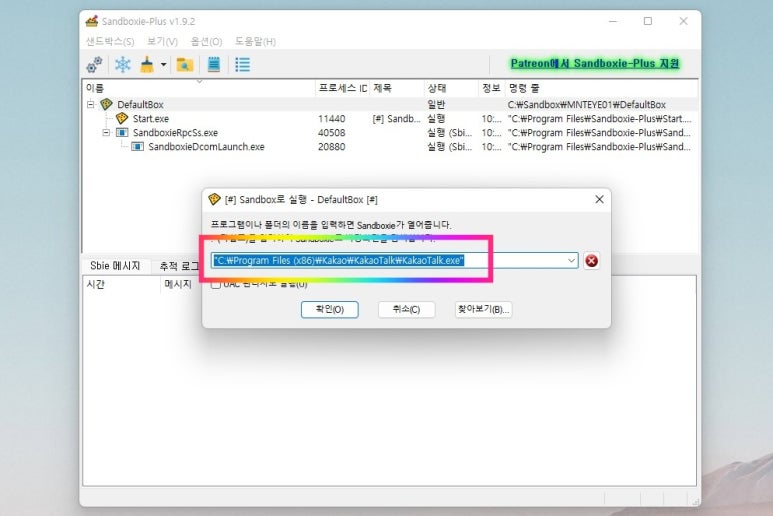Viewport: 773px width, 516px height.
Task: Click the blue notepad ini editor icon
Action: click(213, 65)
